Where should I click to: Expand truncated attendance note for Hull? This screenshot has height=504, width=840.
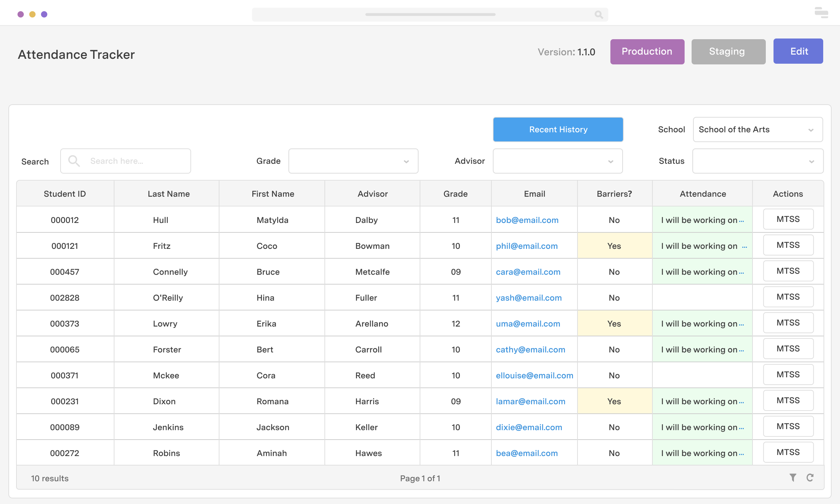(x=742, y=221)
